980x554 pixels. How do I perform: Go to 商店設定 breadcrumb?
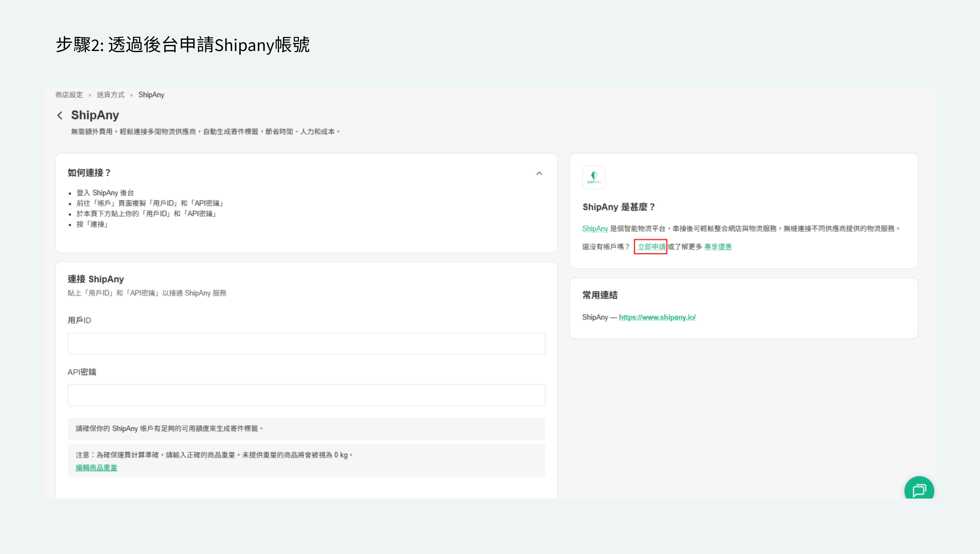[x=69, y=95]
